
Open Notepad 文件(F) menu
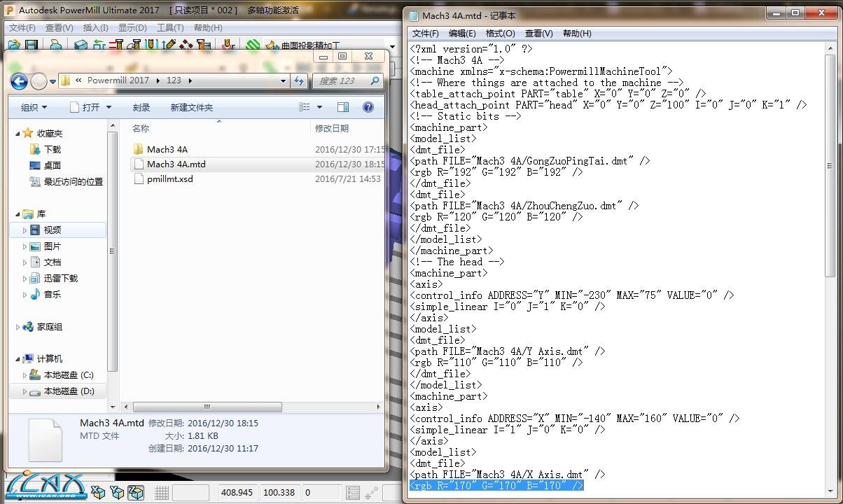click(x=426, y=34)
